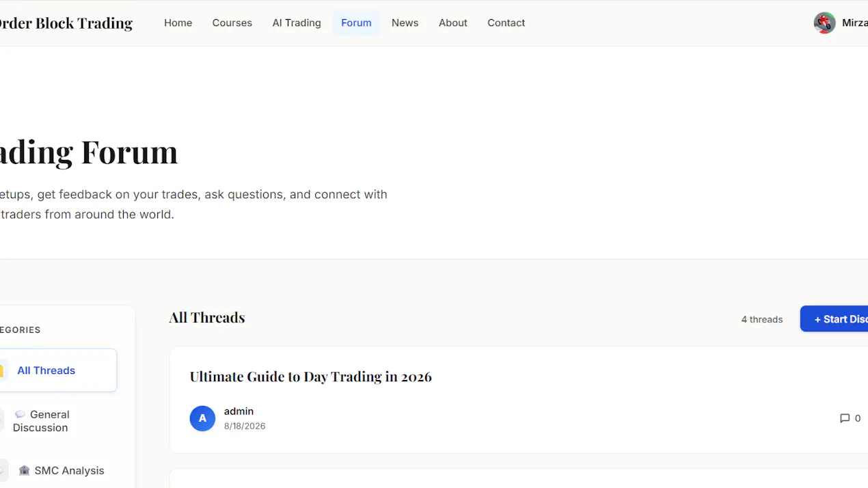868x488 pixels.
Task: Open the News page
Action: pos(405,23)
